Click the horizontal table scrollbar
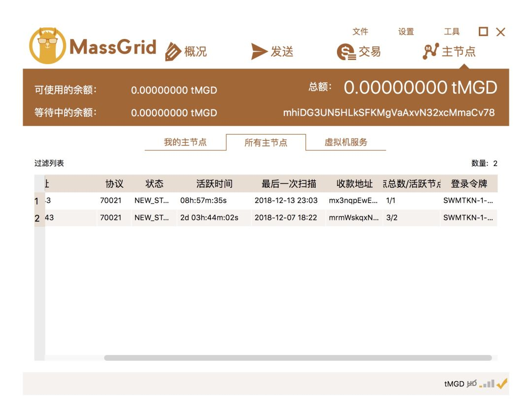 (298, 358)
